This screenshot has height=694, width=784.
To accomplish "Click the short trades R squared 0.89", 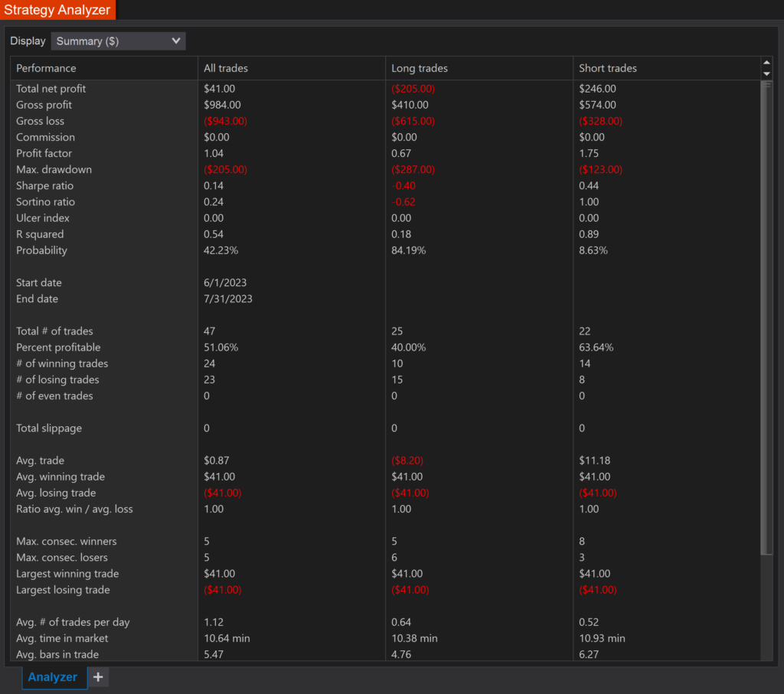I will point(589,234).
